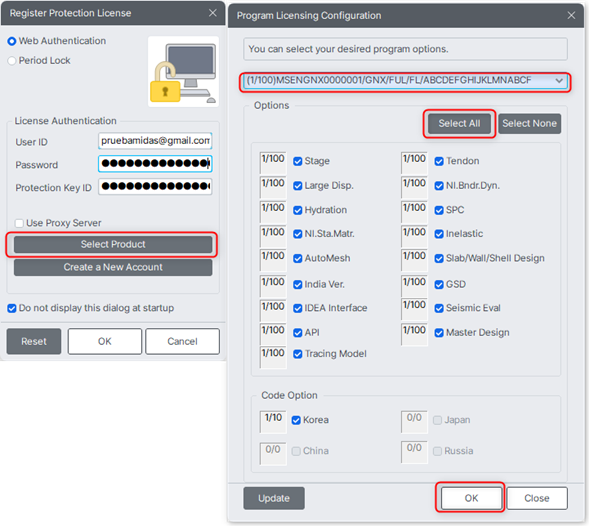Toggle the Seismic Eval checkbox
589x526 pixels.
[x=439, y=308]
